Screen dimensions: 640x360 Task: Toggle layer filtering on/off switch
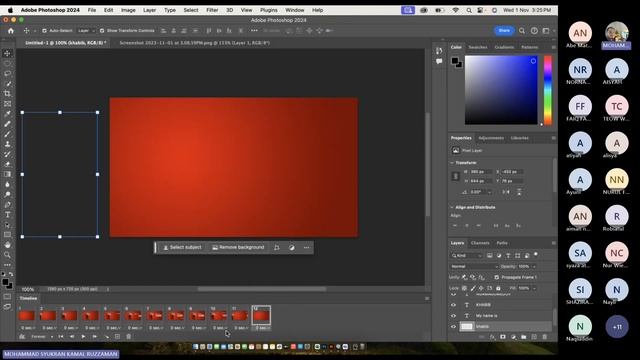click(536, 255)
